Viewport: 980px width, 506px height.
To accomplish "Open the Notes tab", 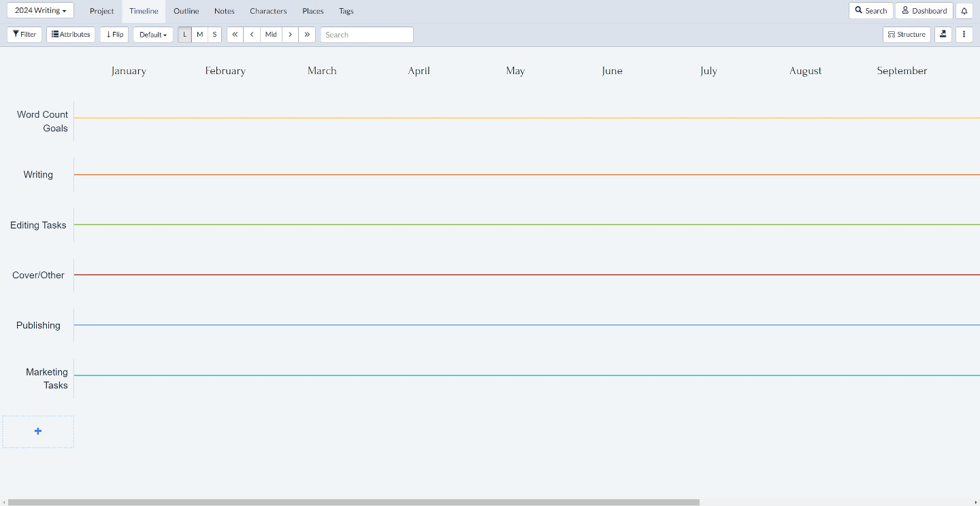I will (224, 12).
